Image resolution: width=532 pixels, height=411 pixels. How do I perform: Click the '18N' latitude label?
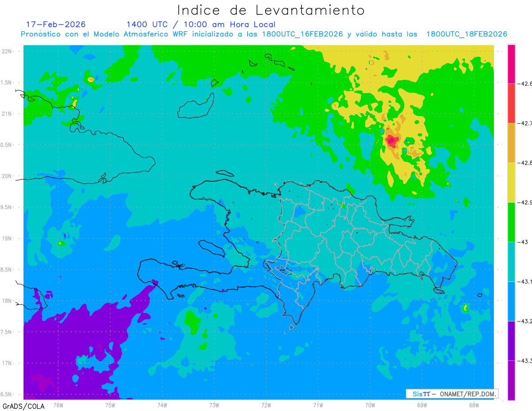[7, 301]
